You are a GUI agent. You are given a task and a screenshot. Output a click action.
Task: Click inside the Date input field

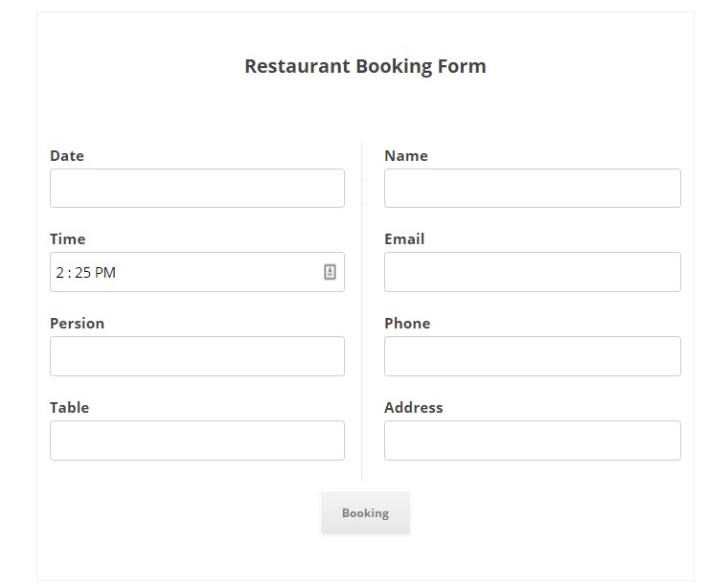tap(196, 189)
